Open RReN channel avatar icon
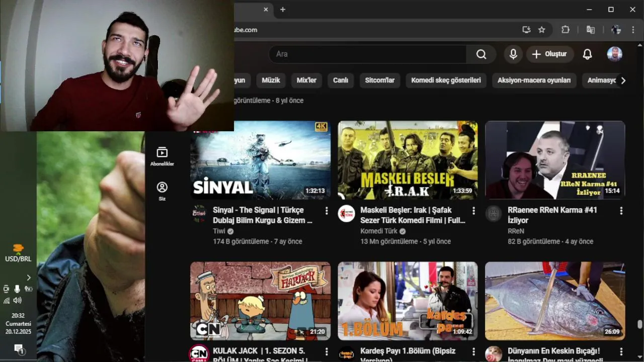Viewport: 644px width, 362px height. pyautogui.click(x=494, y=213)
